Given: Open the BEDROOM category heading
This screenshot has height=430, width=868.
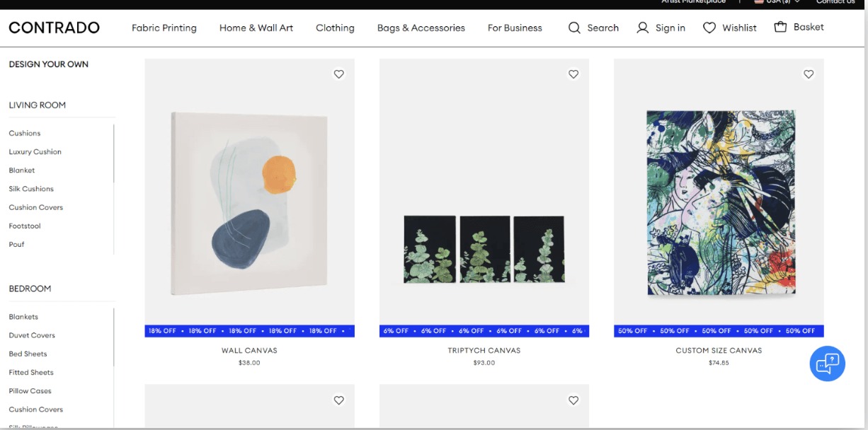Looking at the screenshot, I should click(x=30, y=289).
